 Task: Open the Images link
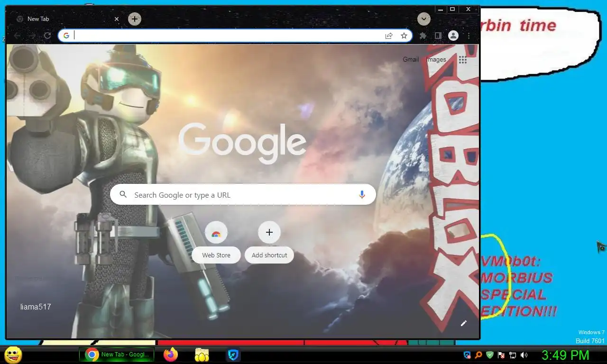(436, 60)
